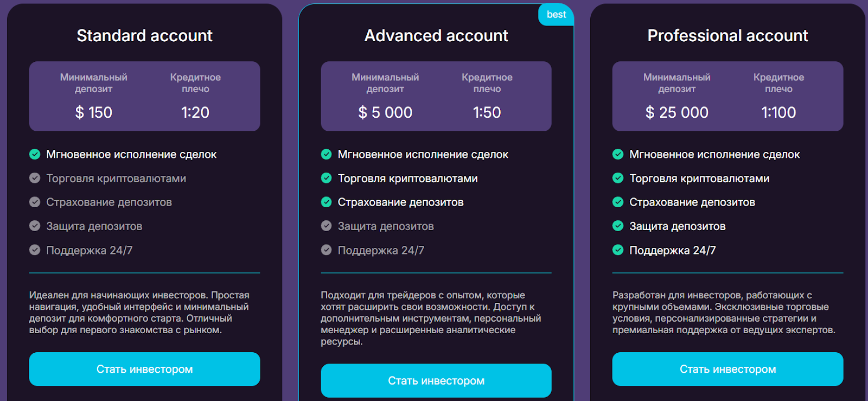Click the green checkmark for Professional deposit protection
868x401 pixels.
(618, 226)
